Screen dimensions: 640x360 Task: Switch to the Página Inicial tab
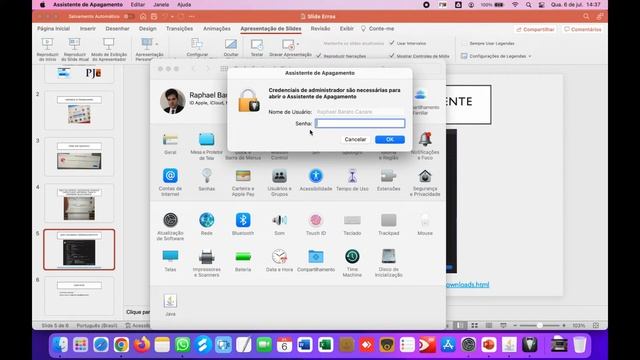tap(53, 29)
